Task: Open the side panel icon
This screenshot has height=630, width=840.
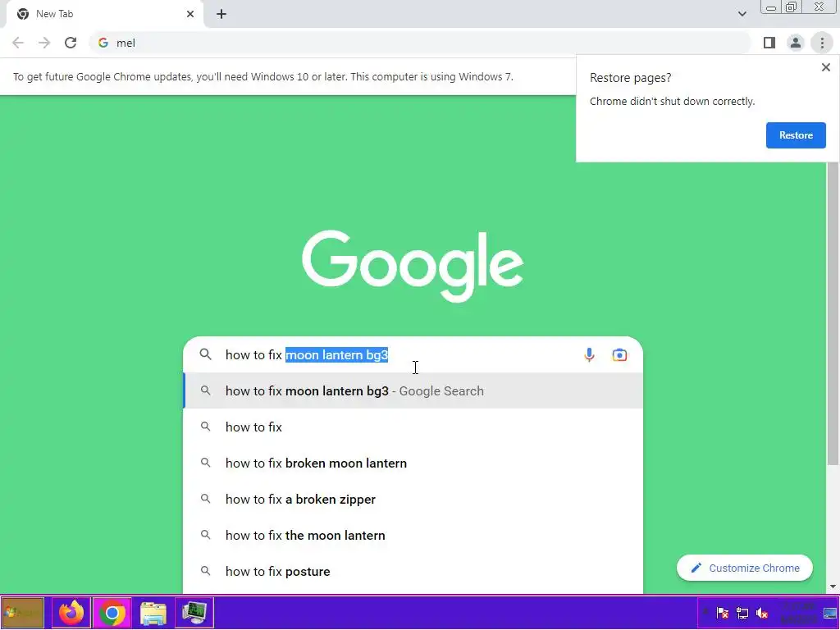Action: [769, 43]
